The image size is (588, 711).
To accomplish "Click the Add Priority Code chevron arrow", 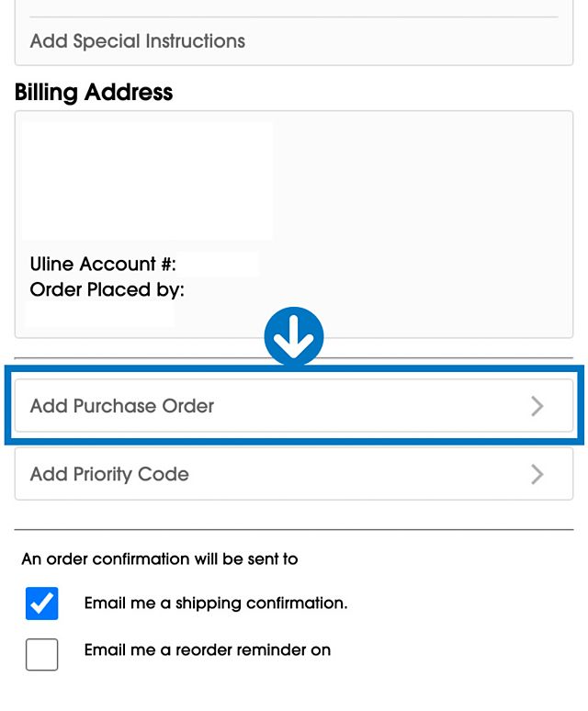I will click(537, 474).
